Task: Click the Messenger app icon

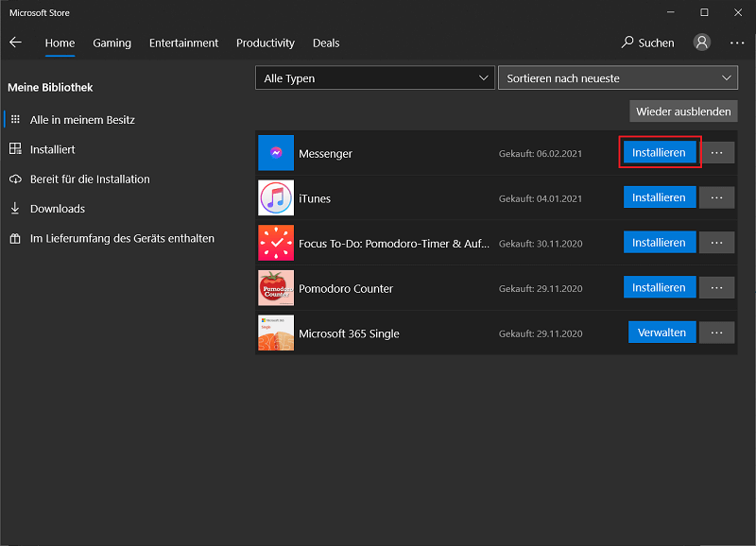Action: [276, 153]
